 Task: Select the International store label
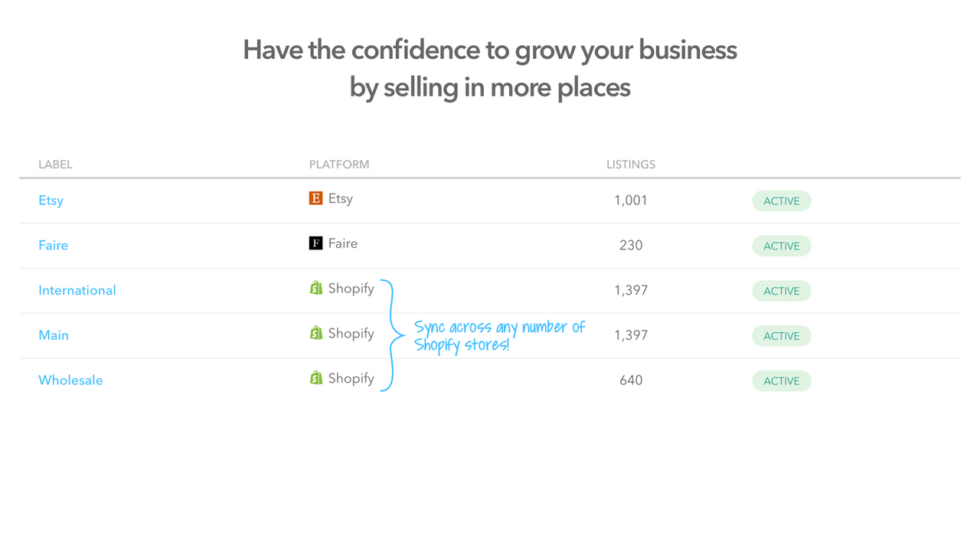pos(77,290)
